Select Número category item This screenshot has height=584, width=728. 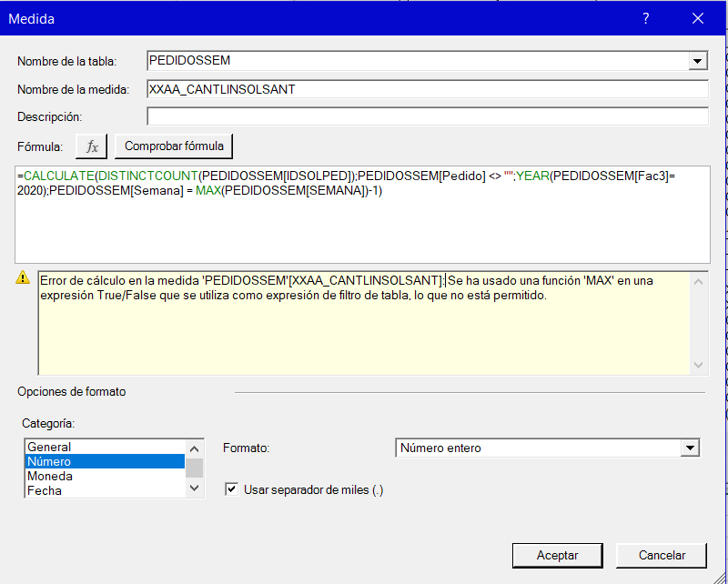click(105, 461)
